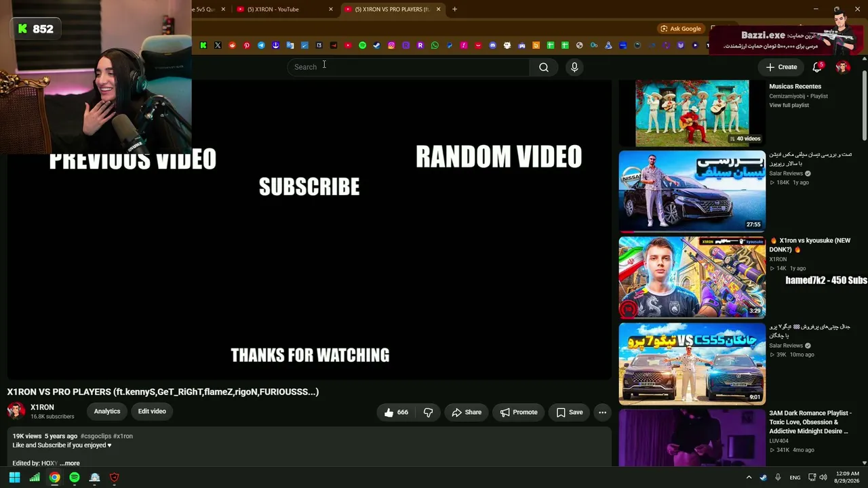Click the tray microphone icon
Viewport: 868px width, 488px height.
(778, 477)
